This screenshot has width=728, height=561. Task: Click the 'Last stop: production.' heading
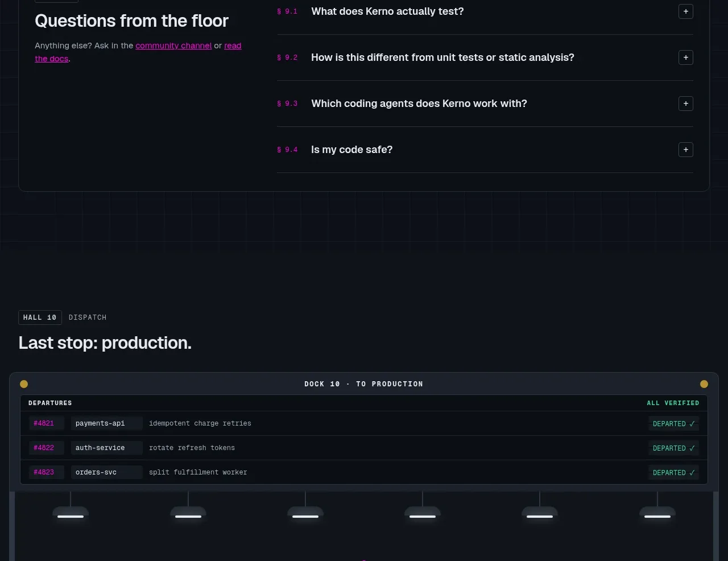click(105, 343)
